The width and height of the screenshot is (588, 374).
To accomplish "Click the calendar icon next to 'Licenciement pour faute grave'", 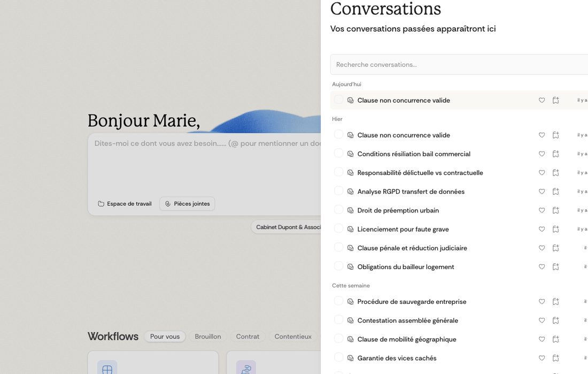I will (555, 229).
